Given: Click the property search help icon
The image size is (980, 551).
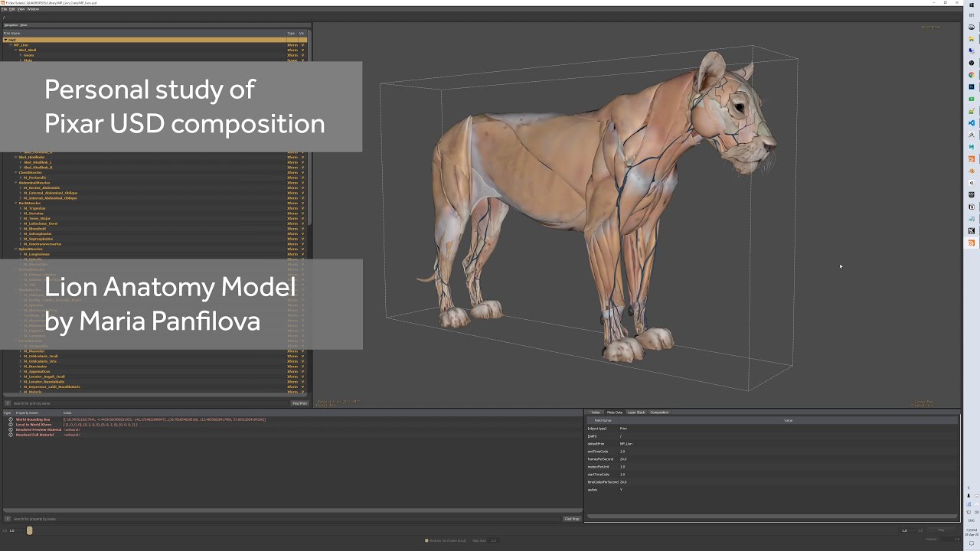Looking at the screenshot, I should [8, 519].
